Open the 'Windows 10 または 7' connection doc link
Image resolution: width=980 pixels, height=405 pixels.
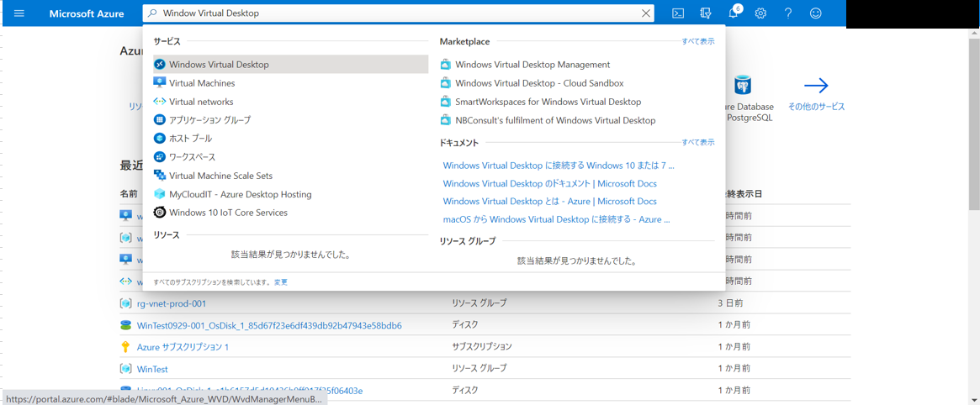tap(559, 166)
